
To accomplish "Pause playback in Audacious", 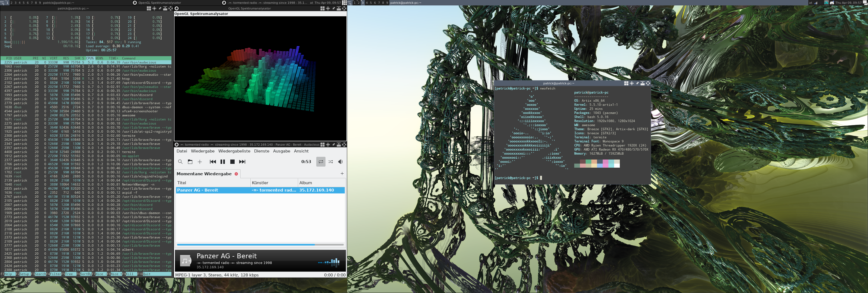I will [x=222, y=162].
